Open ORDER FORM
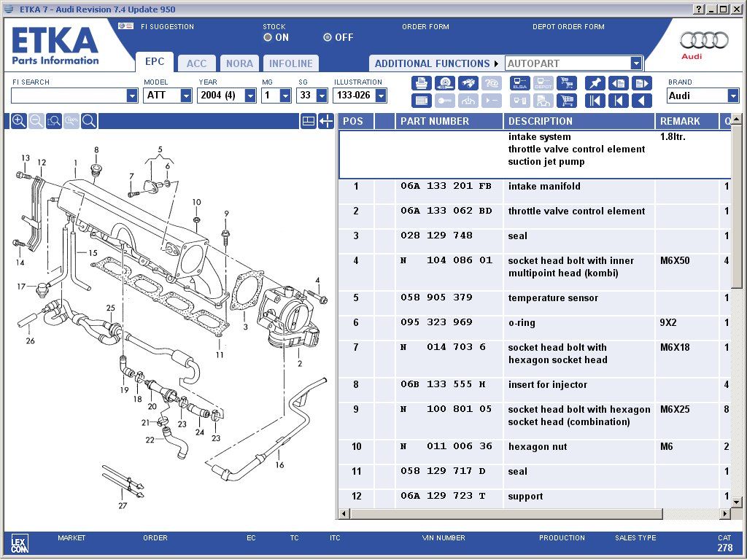Image resolution: width=747 pixels, height=560 pixels. (x=425, y=27)
